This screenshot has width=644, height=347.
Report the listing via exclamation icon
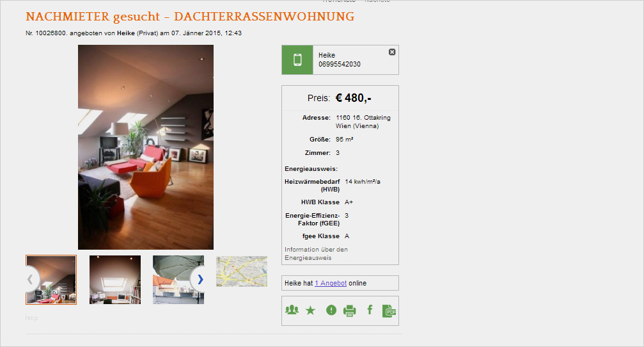[x=331, y=311]
